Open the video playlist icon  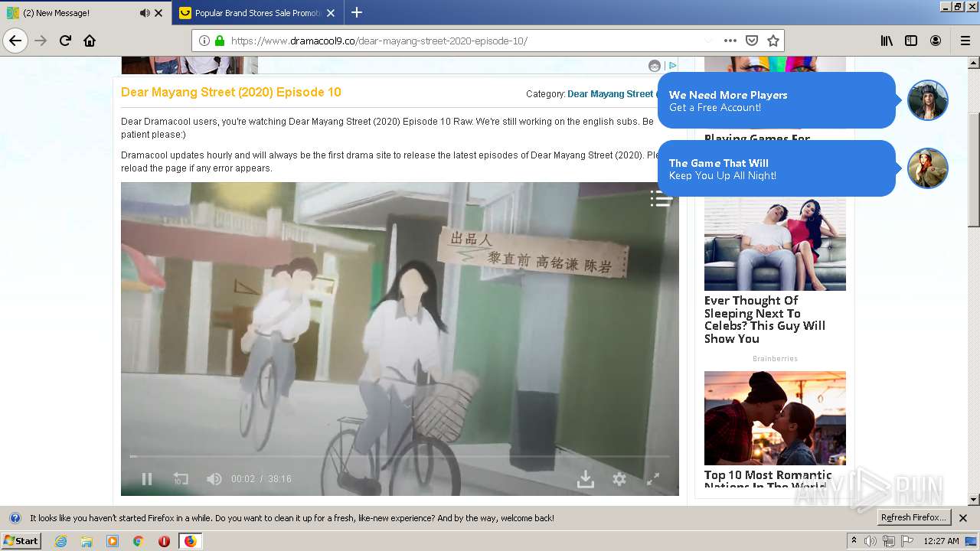pos(661,199)
